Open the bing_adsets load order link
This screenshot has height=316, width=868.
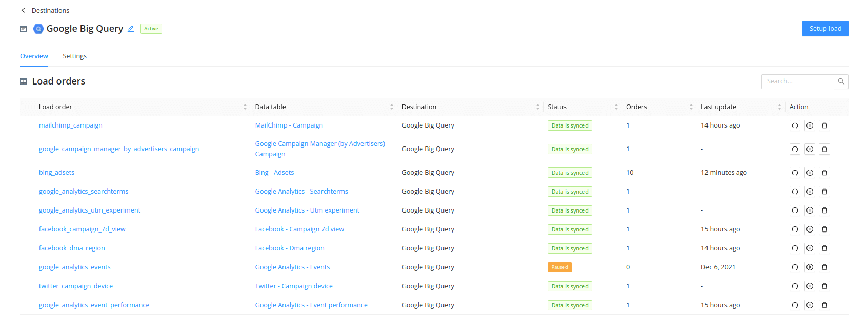point(56,173)
